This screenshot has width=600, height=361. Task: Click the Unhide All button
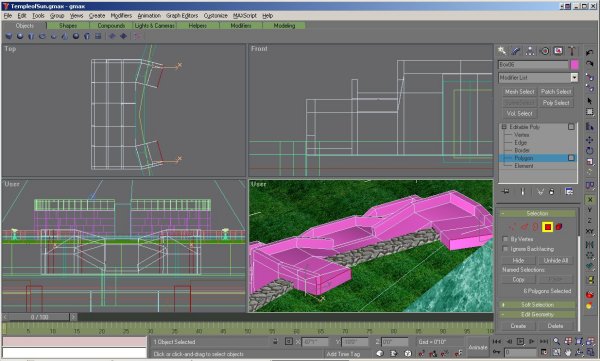pos(556,260)
